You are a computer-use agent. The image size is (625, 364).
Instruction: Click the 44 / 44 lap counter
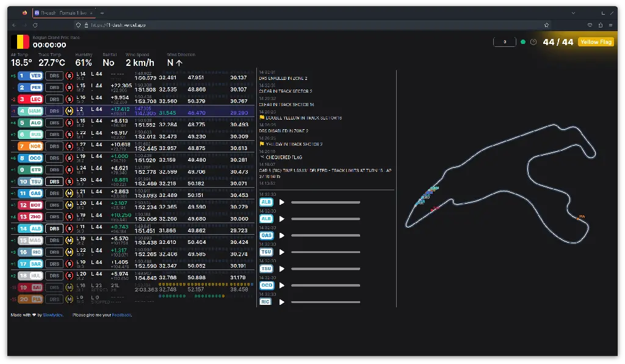pos(558,42)
